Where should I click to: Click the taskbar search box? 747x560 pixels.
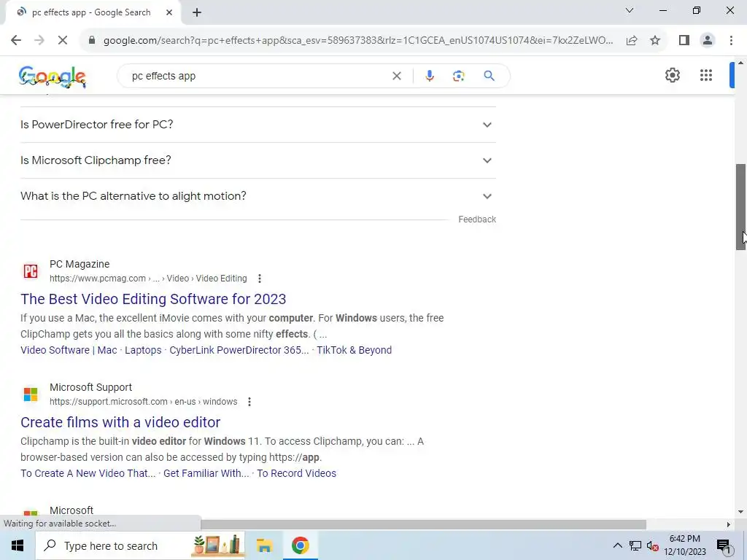point(140,545)
